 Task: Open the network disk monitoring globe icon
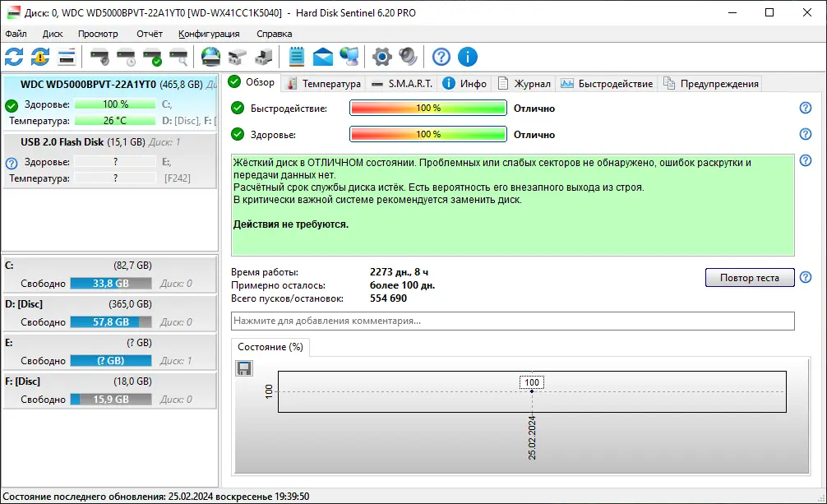(210, 57)
